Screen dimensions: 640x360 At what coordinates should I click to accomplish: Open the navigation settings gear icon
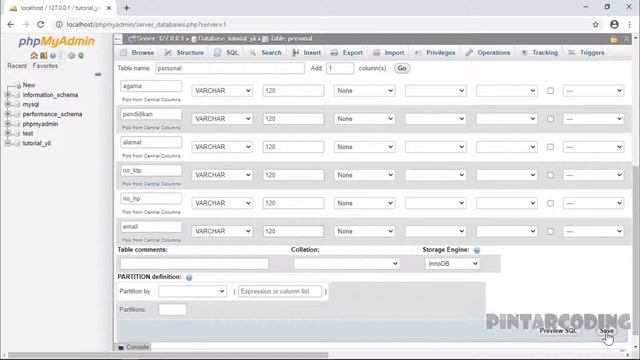[72, 56]
